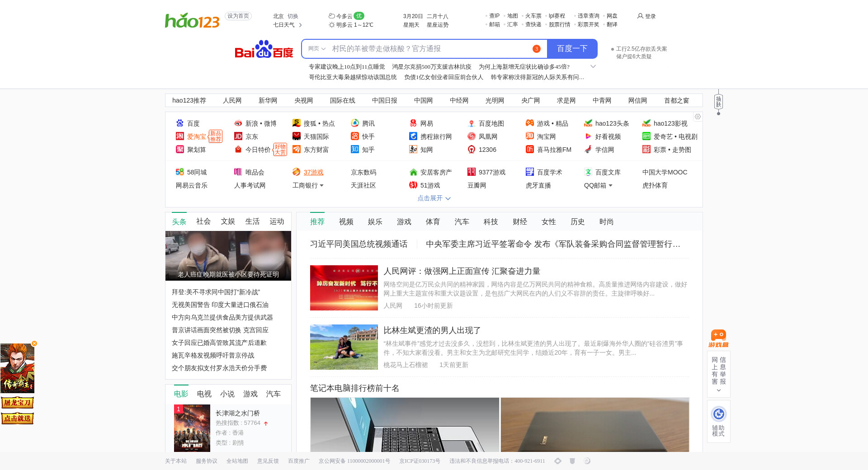Switch city with 切换 next to 北京
This screenshot has width=868, height=470.
click(293, 16)
